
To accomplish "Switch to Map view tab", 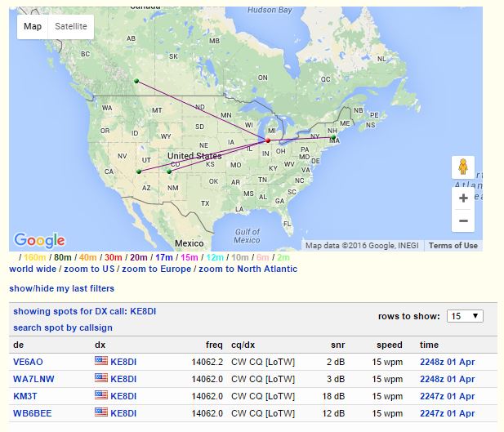I will coord(33,26).
